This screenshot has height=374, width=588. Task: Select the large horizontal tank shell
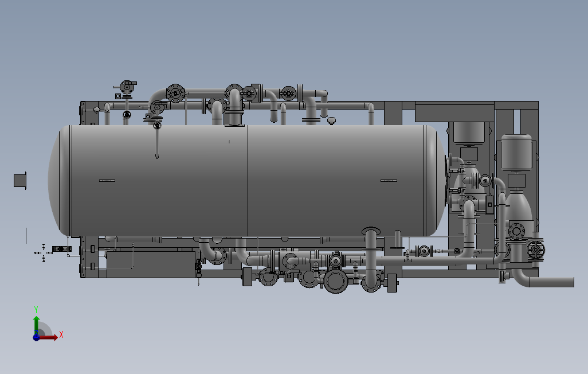[248, 181]
